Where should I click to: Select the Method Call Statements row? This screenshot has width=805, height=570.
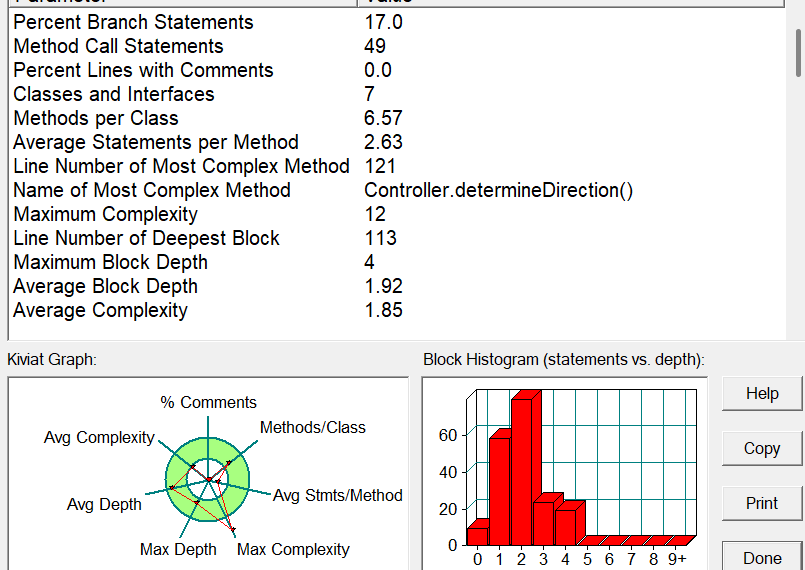[x=397, y=46]
